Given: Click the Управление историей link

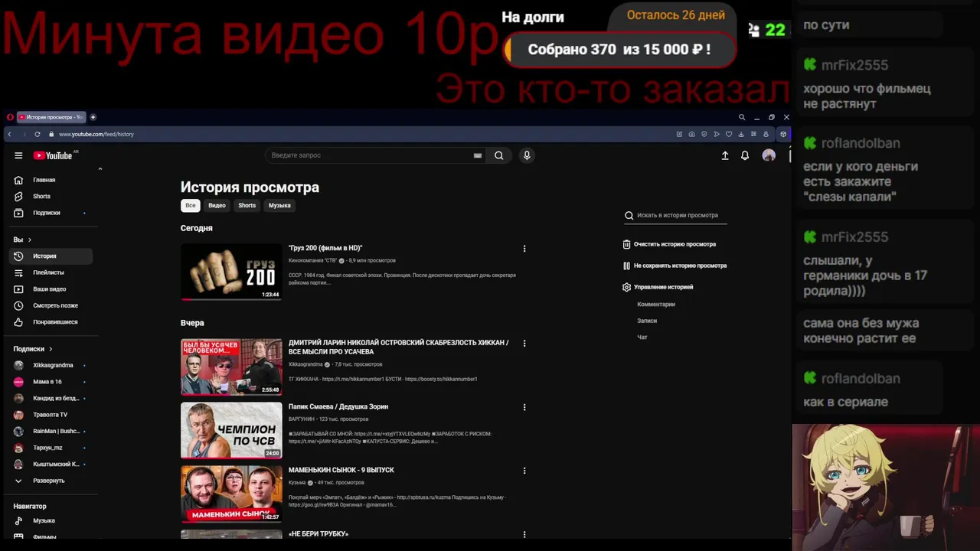Looking at the screenshot, I should click(663, 287).
